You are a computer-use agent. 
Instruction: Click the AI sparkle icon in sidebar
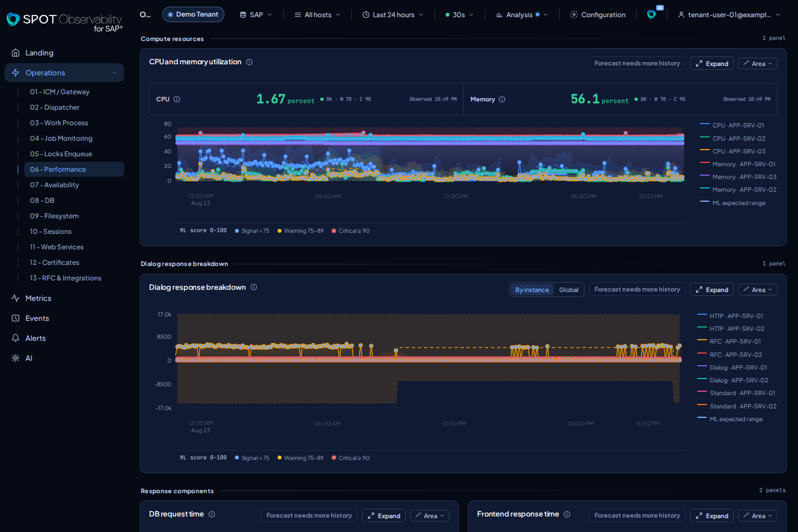point(16,358)
